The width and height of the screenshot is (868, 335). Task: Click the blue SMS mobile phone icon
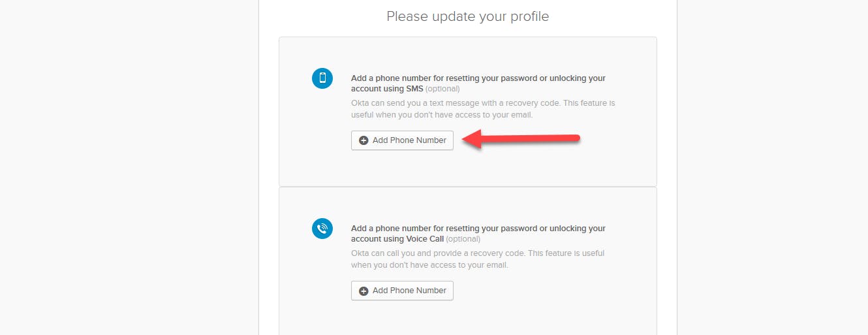pos(322,78)
